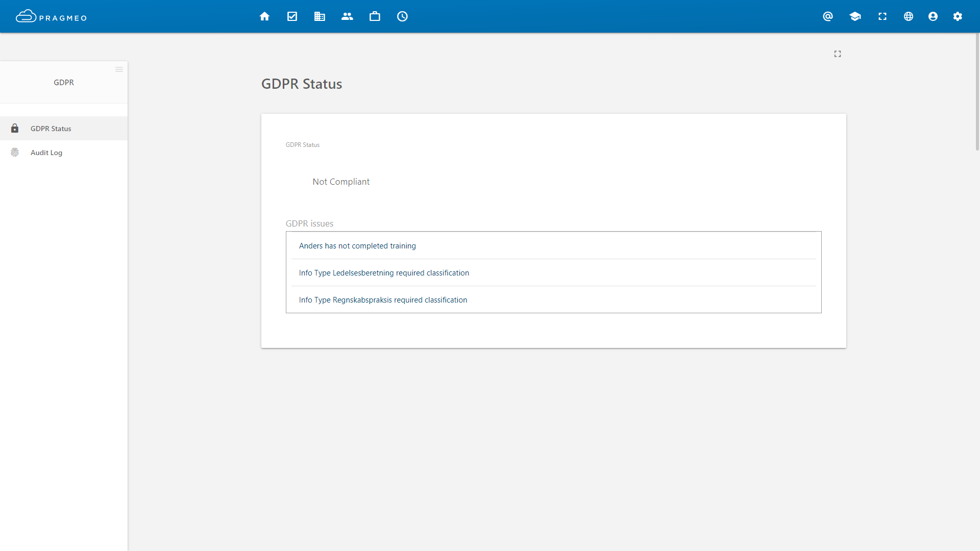Open Regnskabspraksis classification issue link
The width and height of the screenshot is (980, 551).
click(x=383, y=300)
